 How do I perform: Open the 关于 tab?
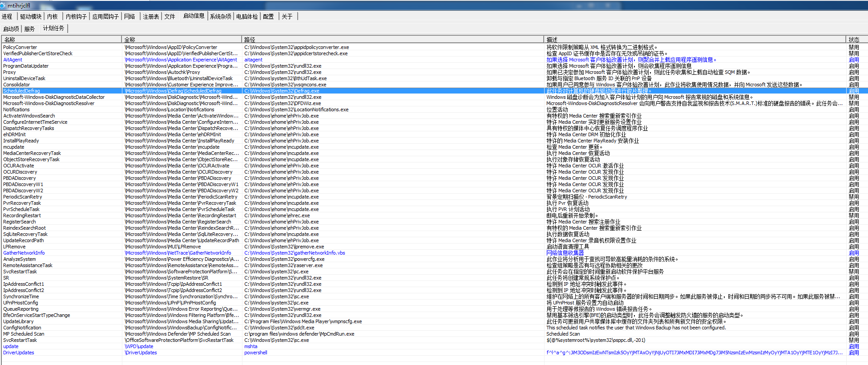pyautogui.click(x=287, y=16)
